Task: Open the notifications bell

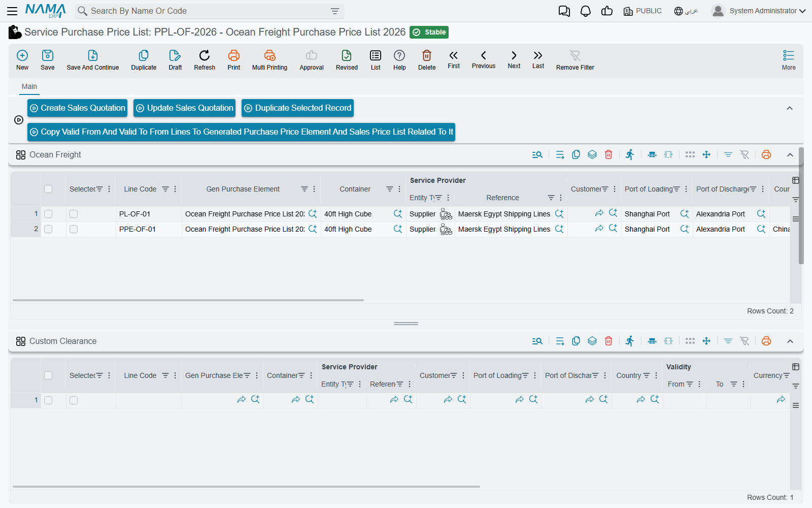Action: pos(586,11)
